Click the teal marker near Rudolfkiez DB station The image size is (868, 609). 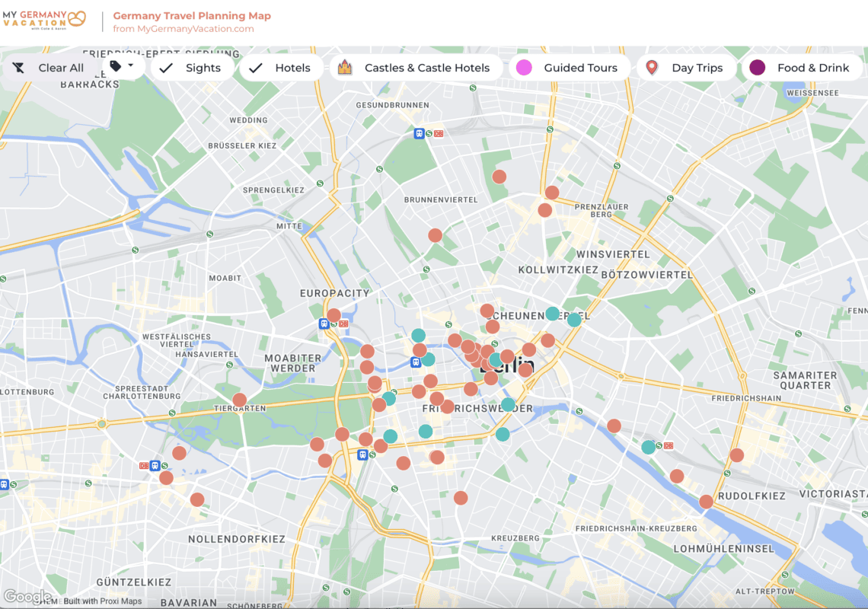tap(648, 447)
